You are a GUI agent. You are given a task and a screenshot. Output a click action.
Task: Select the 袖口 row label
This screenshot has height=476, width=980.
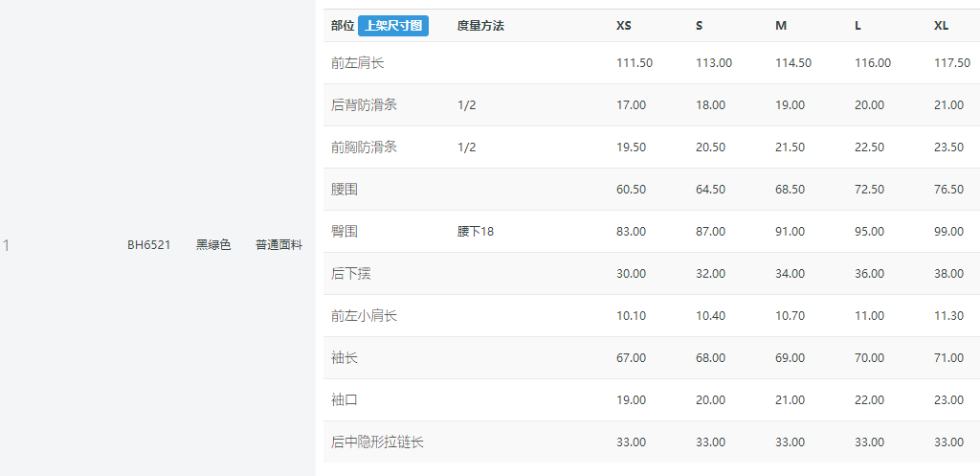pyautogui.click(x=345, y=399)
